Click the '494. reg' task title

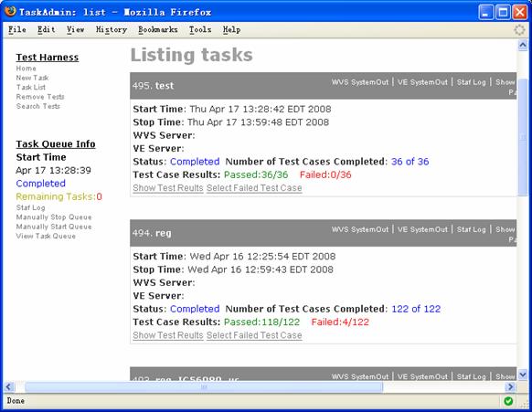(x=152, y=233)
